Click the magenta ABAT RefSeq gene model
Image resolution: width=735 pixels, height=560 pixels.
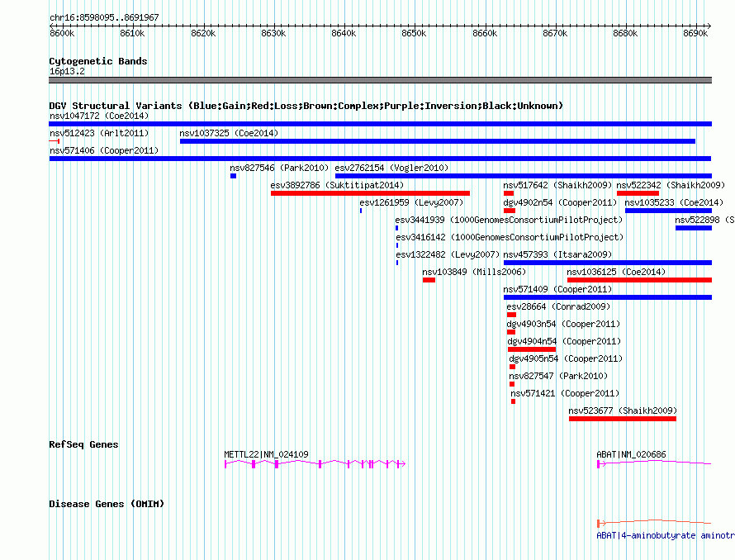(x=654, y=463)
